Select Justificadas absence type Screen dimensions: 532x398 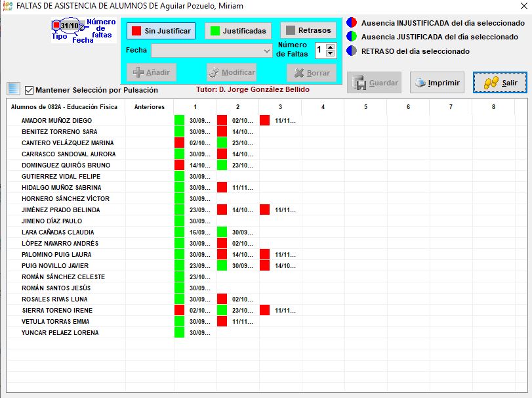coord(239,31)
